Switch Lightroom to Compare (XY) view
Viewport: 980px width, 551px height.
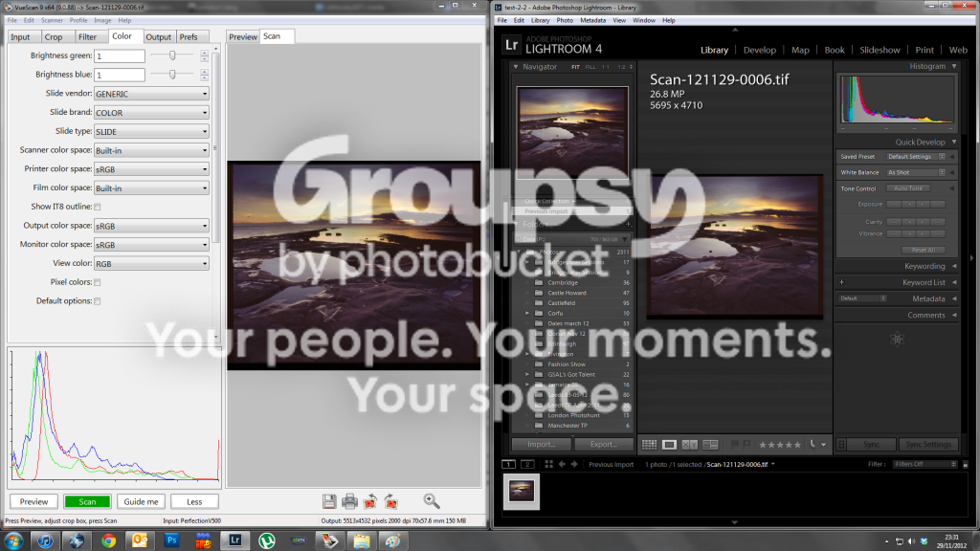point(689,444)
